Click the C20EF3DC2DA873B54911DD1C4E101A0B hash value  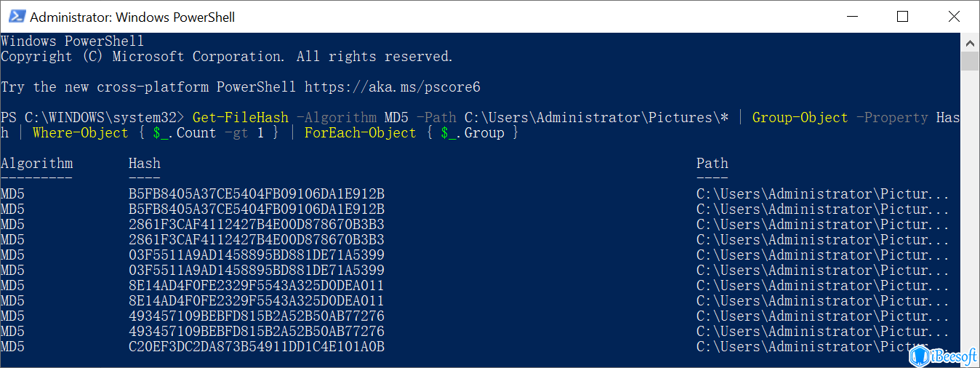click(x=257, y=347)
